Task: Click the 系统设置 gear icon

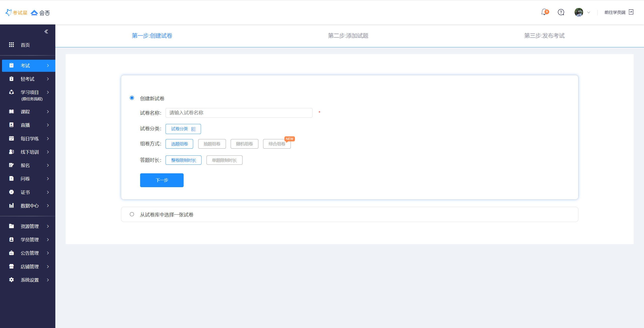Action: (11, 280)
